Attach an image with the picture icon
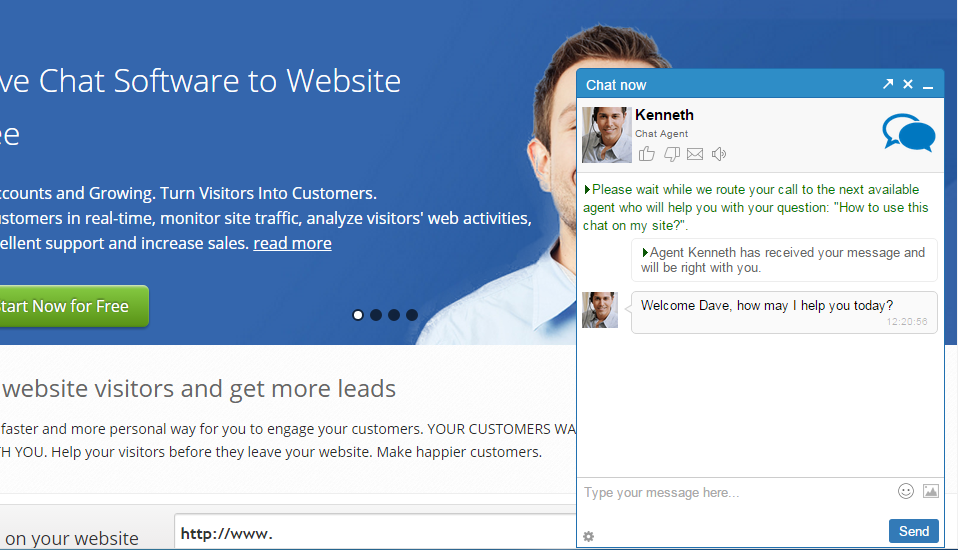958x550 pixels. click(x=931, y=491)
